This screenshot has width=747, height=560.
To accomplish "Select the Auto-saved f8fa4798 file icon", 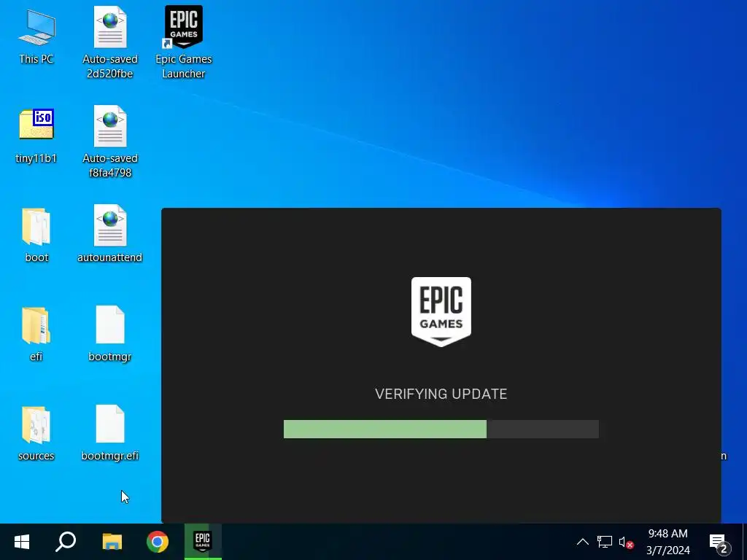I will pyautogui.click(x=110, y=141).
